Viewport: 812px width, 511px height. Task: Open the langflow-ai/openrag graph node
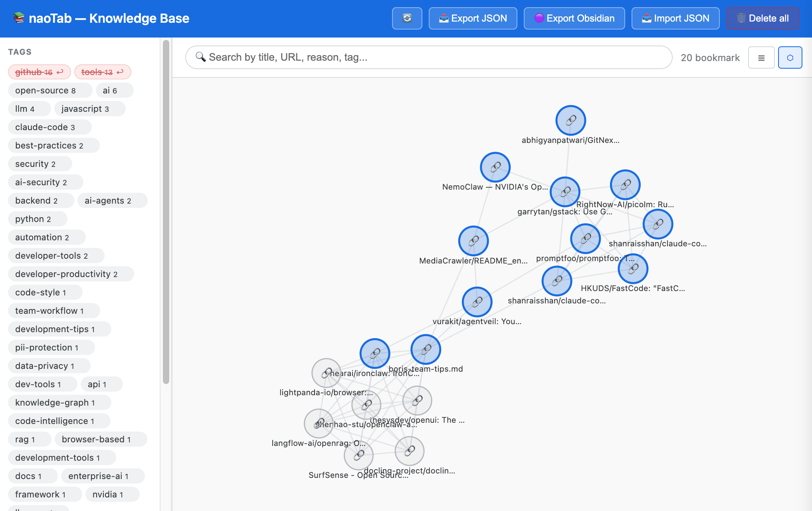click(319, 423)
